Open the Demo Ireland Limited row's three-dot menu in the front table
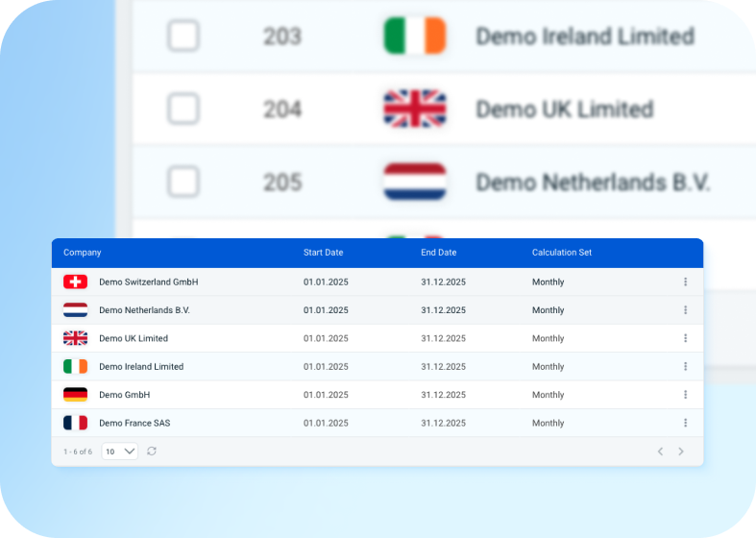The width and height of the screenshot is (756, 538). pyautogui.click(x=685, y=366)
